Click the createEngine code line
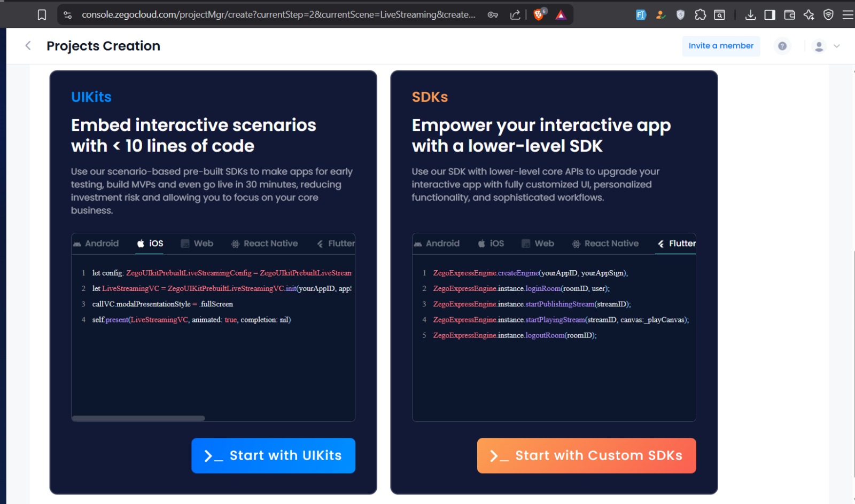The height and width of the screenshot is (504, 855). [x=530, y=273]
